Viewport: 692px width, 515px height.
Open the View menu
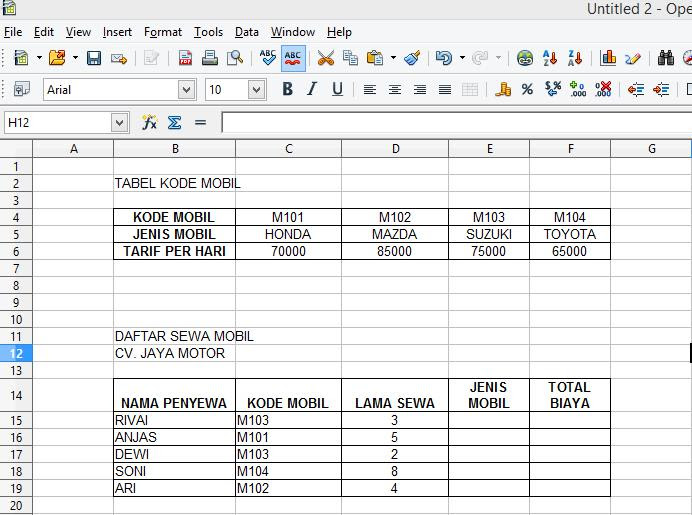78,32
